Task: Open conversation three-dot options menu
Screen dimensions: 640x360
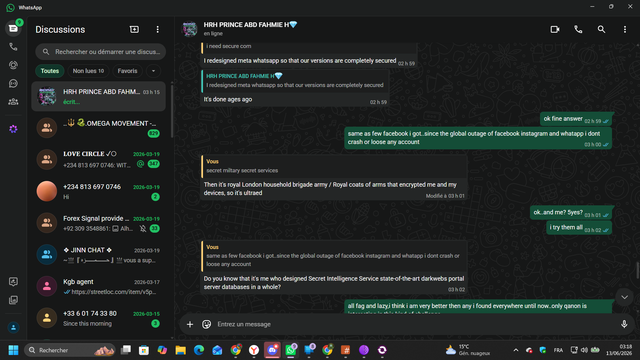Action: [624, 29]
